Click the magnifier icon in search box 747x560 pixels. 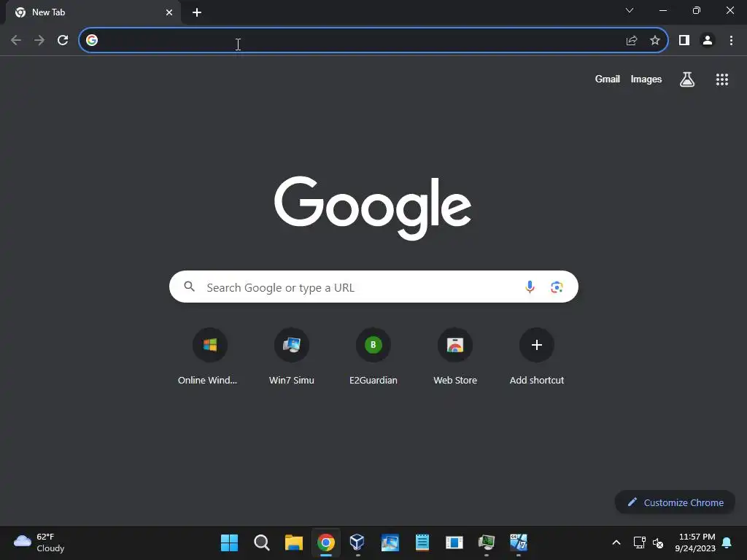point(190,287)
